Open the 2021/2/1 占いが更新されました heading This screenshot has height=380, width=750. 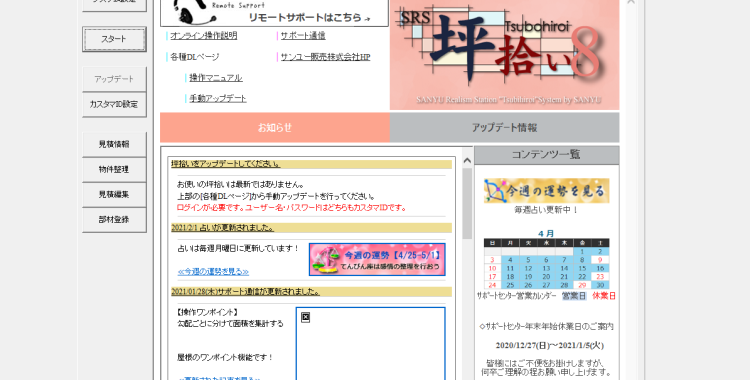point(222,228)
